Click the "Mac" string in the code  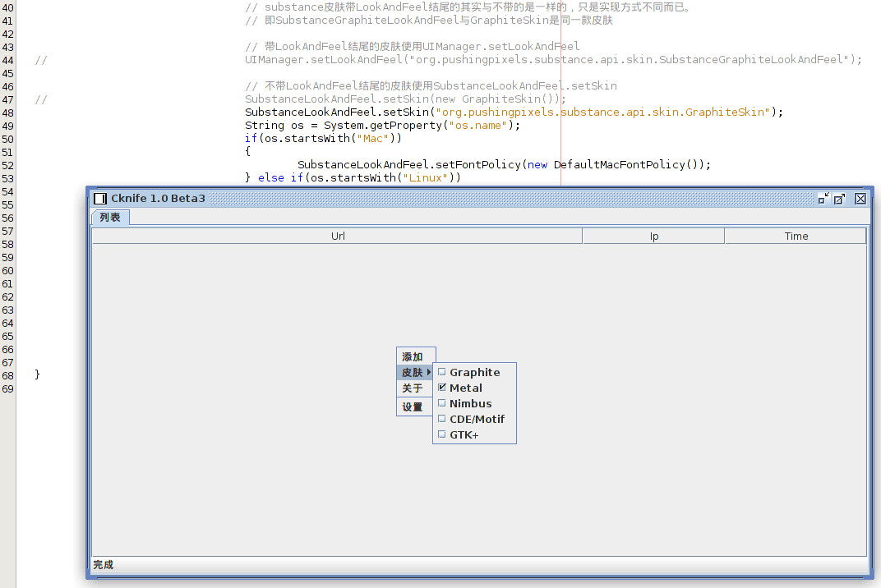pos(372,138)
